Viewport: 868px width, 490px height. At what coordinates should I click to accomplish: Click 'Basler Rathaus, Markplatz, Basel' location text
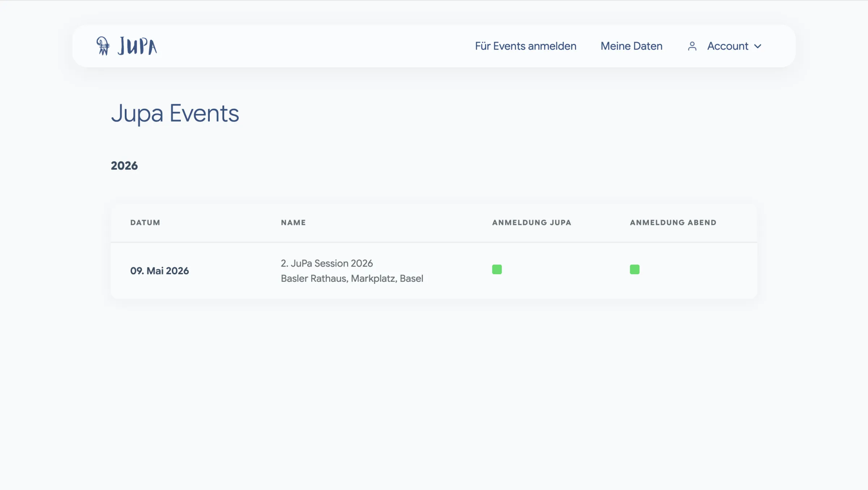click(x=352, y=278)
